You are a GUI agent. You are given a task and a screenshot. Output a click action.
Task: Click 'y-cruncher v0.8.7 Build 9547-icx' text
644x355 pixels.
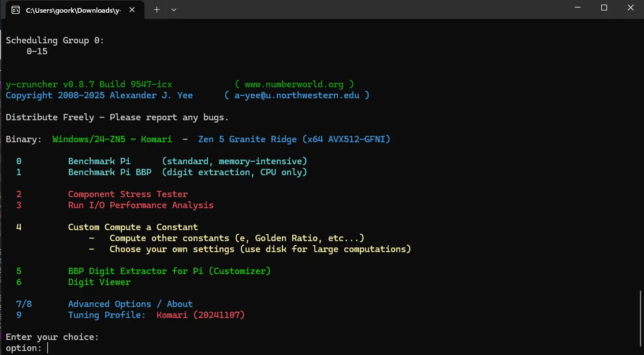pos(89,84)
